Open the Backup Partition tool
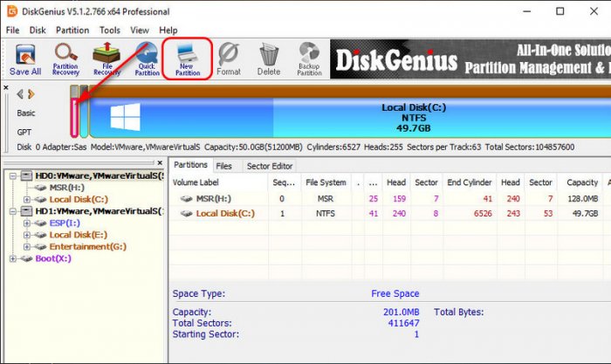 click(309, 59)
